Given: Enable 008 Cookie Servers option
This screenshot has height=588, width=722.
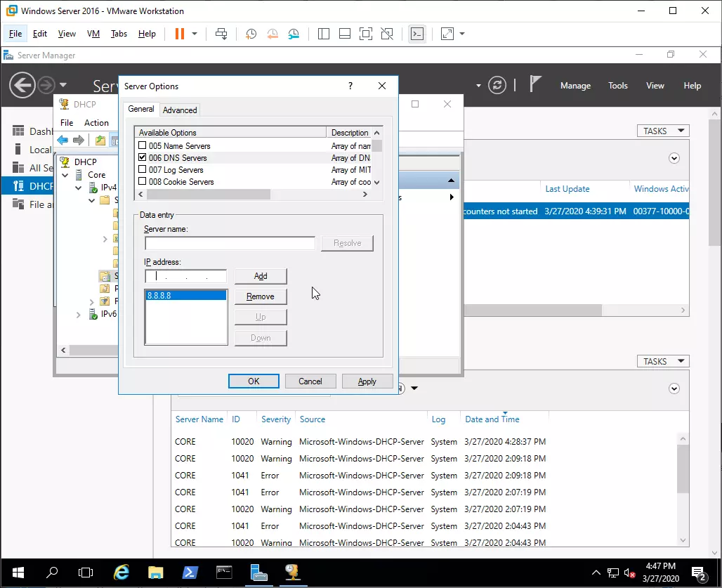Looking at the screenshot, I should click(143, 181).
